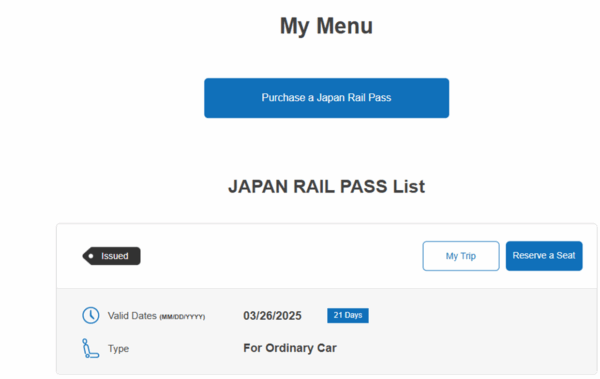Click the 03/26/2025 valid date value
This screenshot has height=379, width=600.
[272, 316]
